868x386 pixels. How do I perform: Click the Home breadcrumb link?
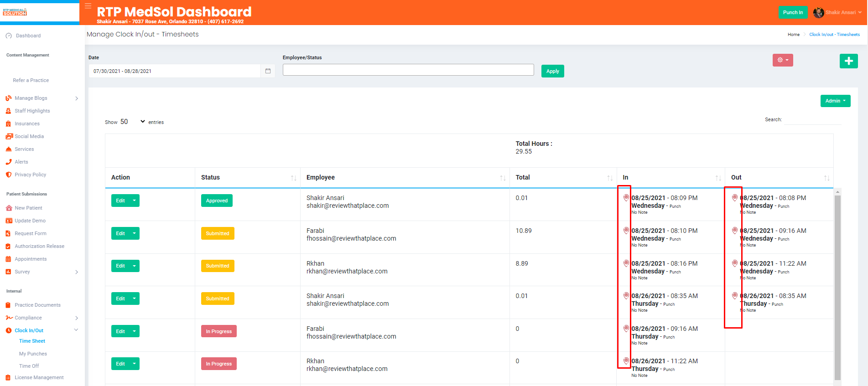[794, 35]
